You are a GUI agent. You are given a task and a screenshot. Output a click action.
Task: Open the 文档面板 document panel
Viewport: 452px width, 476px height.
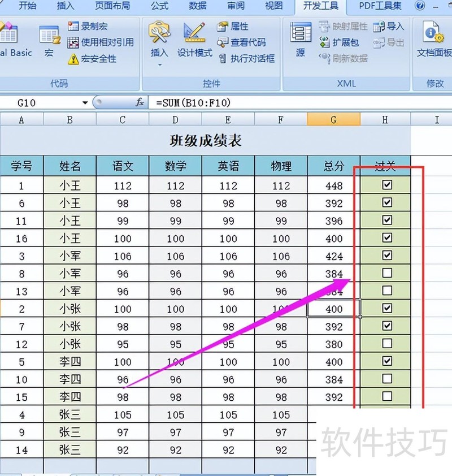click(434, 40)
